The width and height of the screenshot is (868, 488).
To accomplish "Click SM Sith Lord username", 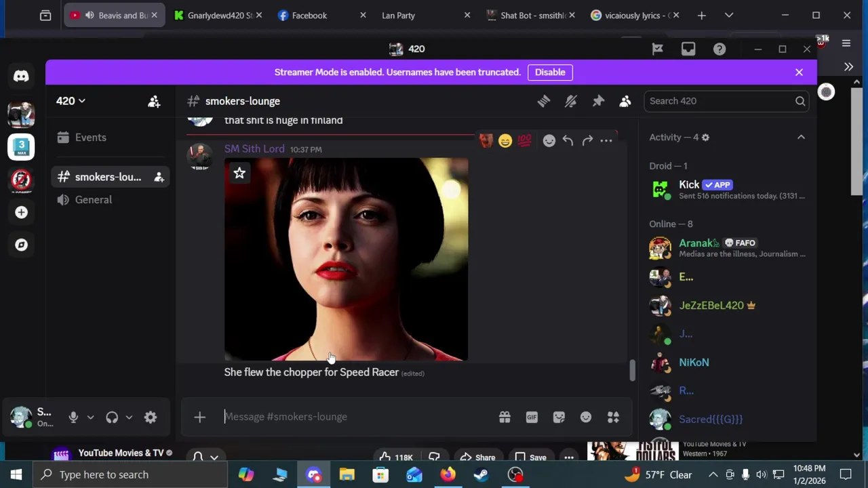I will click(x=254, y=148).
